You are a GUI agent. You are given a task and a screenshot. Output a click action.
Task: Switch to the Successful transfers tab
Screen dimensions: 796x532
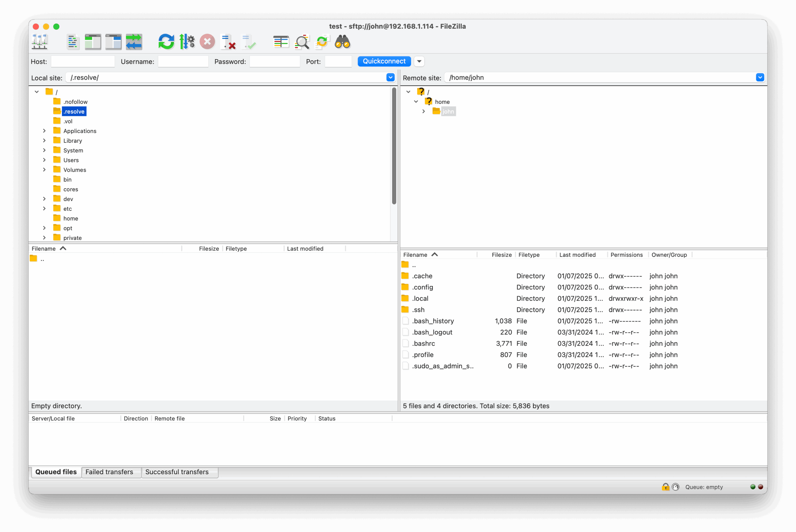coord(180,472)
